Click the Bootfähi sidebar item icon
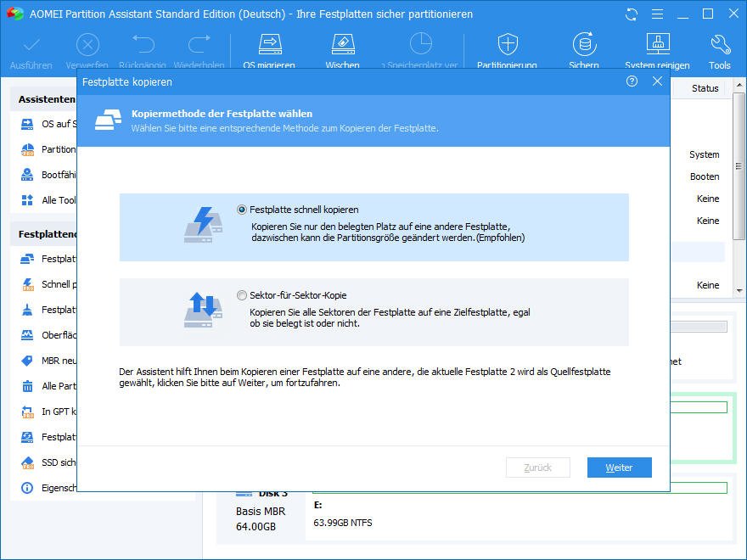747x560 pixels. point(27,175)
